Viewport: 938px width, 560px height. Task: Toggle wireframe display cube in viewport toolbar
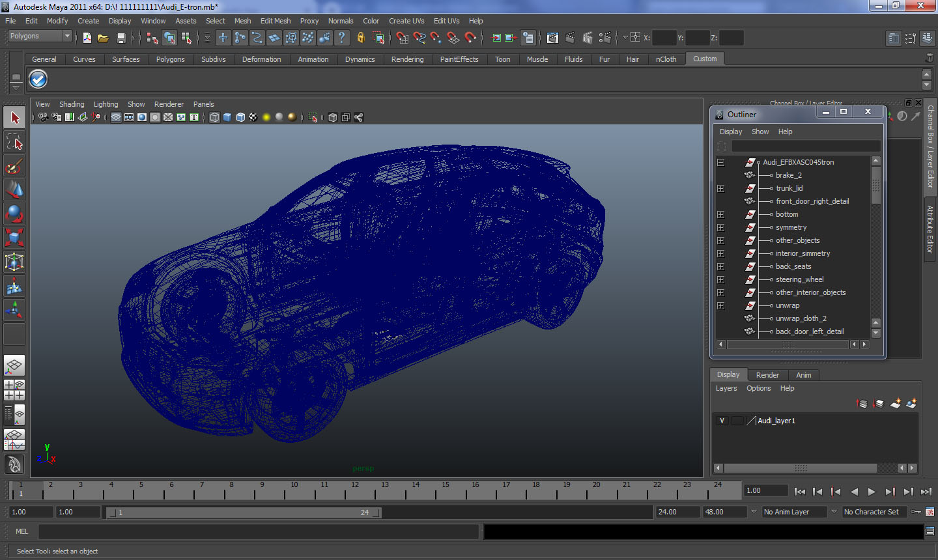tap(214, 117)
